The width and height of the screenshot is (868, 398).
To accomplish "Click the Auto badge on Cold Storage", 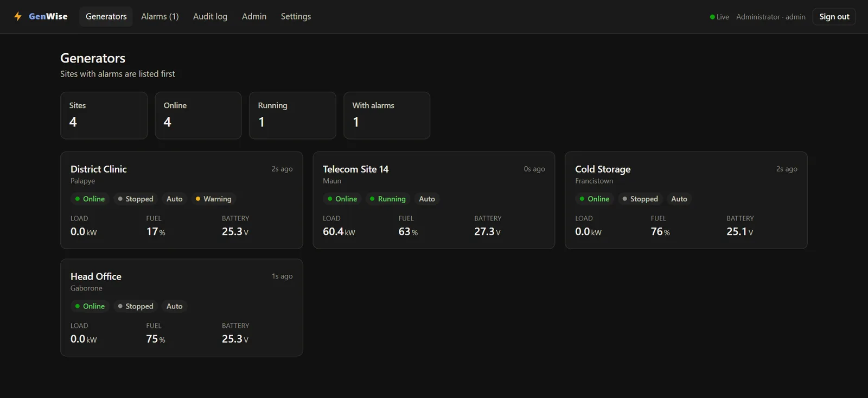I will 679,199.
